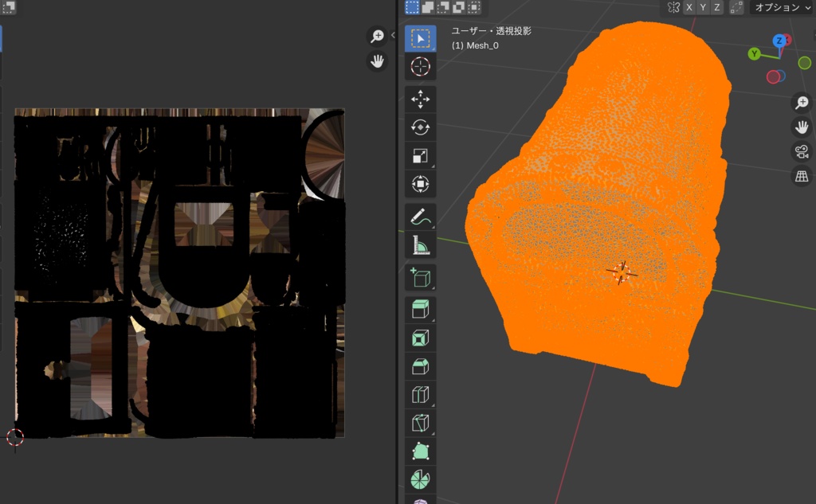Choose the Rotate tool in toolbar
The image size is (816, 504).
click(x=421, y=127)
